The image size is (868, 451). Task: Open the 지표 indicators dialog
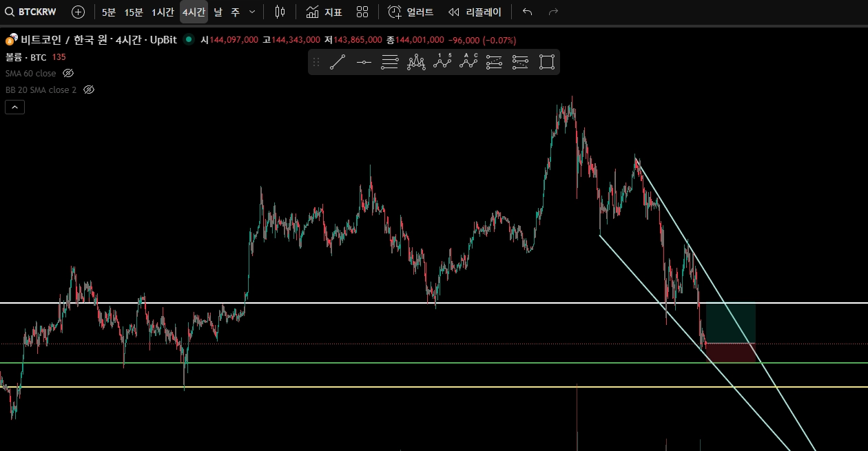coord(324,12)
